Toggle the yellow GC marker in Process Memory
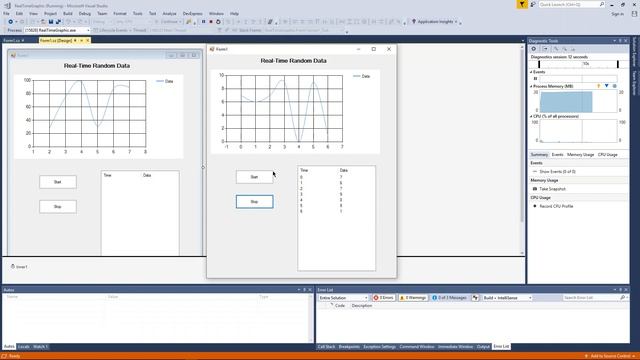 (599, 86)
